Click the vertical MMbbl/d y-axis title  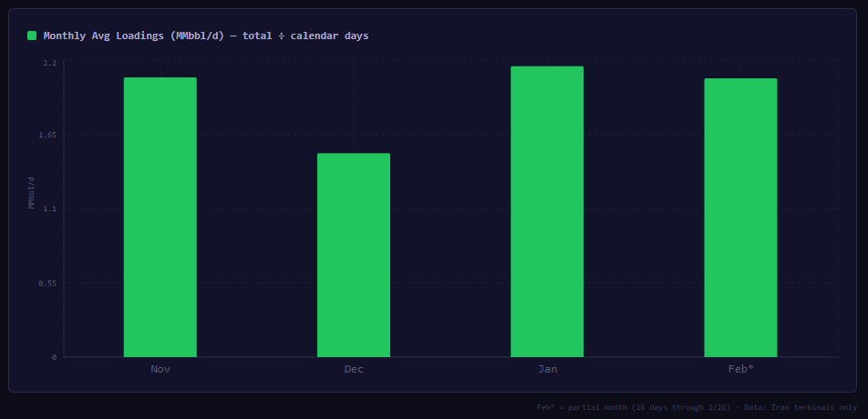point(31,192)
